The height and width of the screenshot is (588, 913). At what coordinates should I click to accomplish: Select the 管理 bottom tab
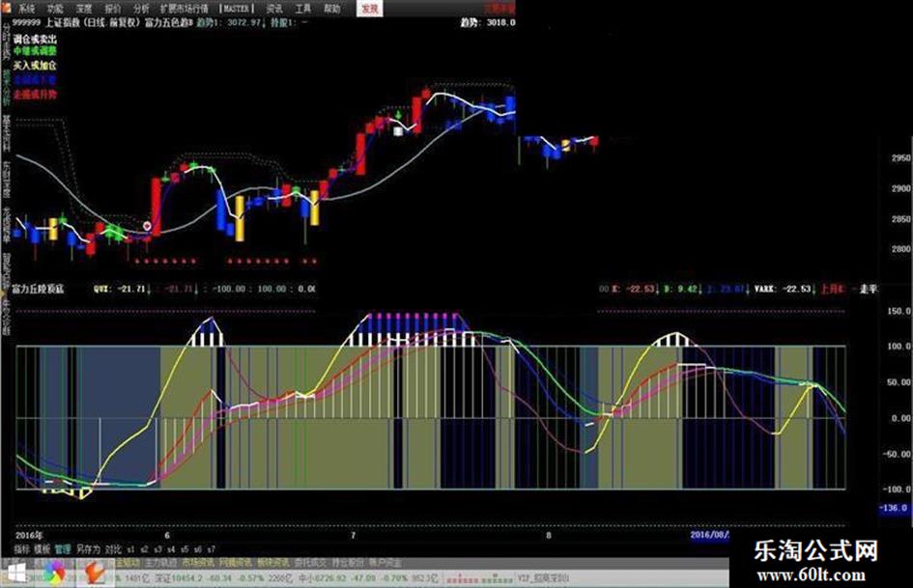tap(62, 549)
